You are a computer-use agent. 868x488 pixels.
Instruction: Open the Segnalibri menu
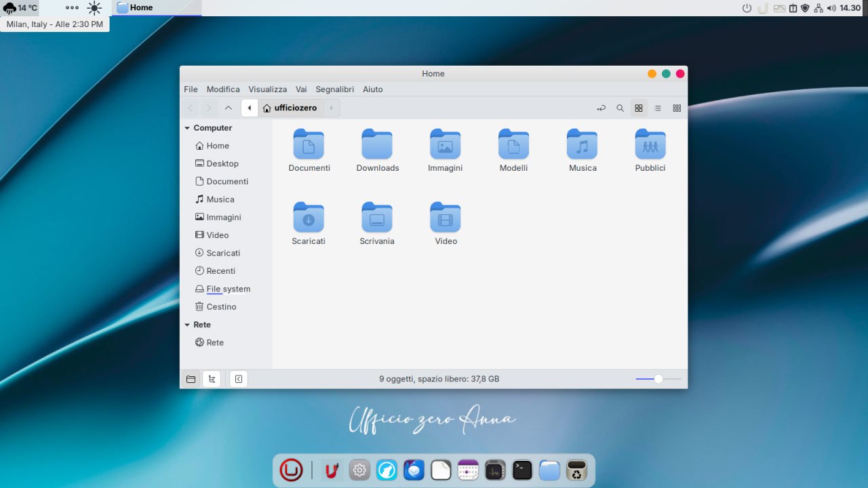pyautogui.click(x=334, y=89)
